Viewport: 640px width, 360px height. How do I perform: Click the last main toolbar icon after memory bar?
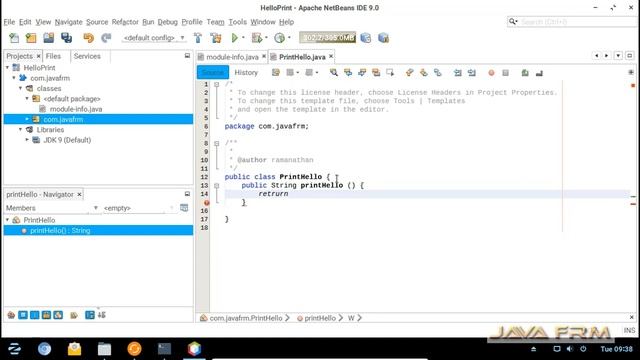click(383, 38)
